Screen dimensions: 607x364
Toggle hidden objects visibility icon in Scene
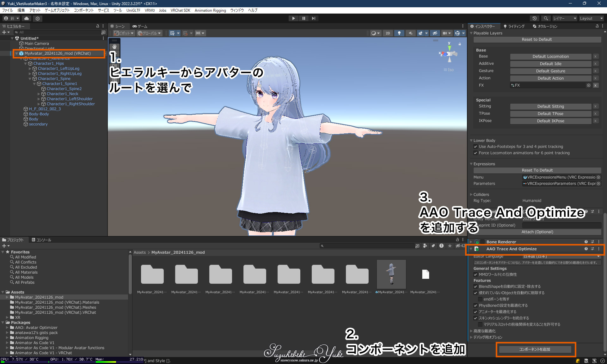(435, 33)
